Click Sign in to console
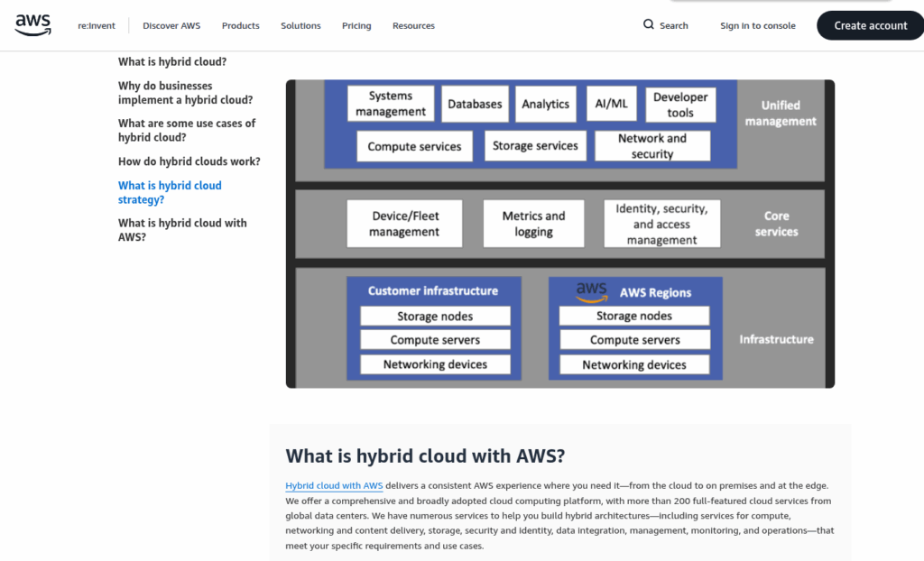This screenshot has width=924, height=561. point(757,25)
